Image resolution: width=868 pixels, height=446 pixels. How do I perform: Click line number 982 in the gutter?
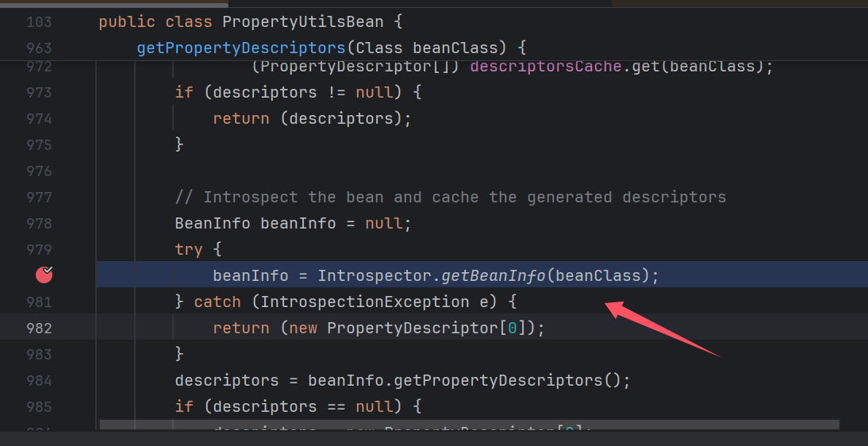point(40,328)
